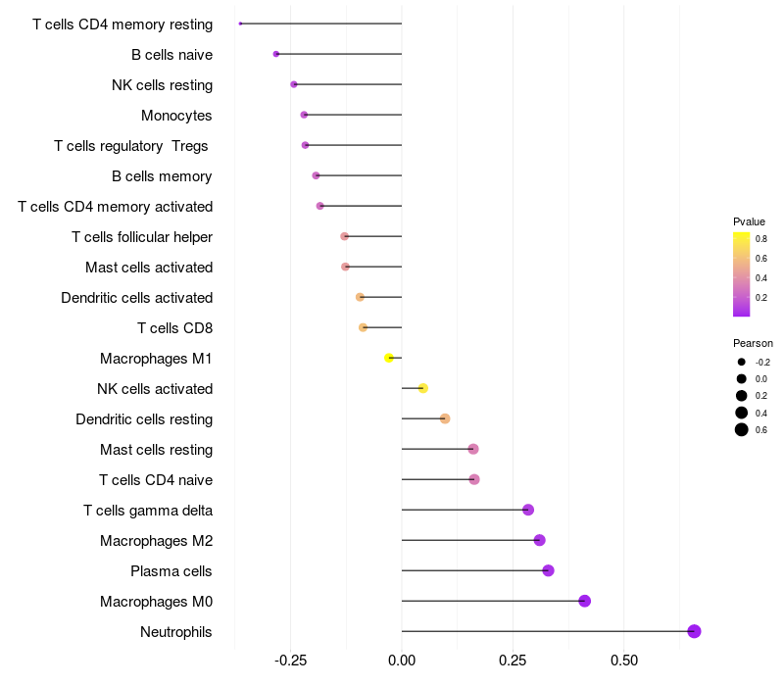Select the Pvalue legend title

click(749, 221)
